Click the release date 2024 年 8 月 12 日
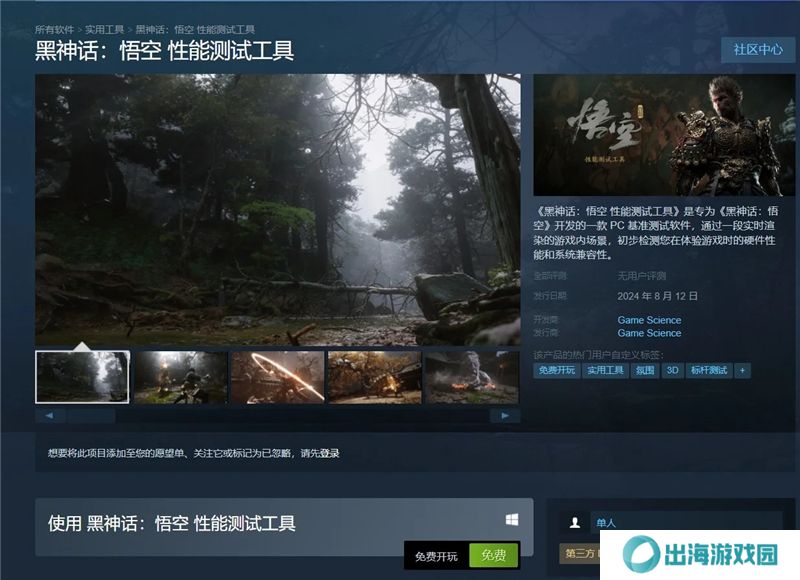Viewport: 800px width, 580px height. tap(657, 296)
